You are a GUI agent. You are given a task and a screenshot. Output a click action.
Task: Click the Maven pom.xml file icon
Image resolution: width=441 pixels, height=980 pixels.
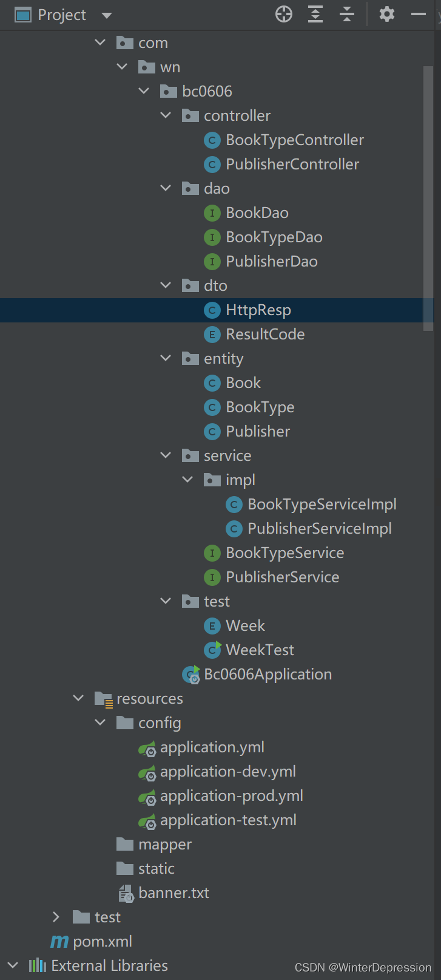pos(59,941)
